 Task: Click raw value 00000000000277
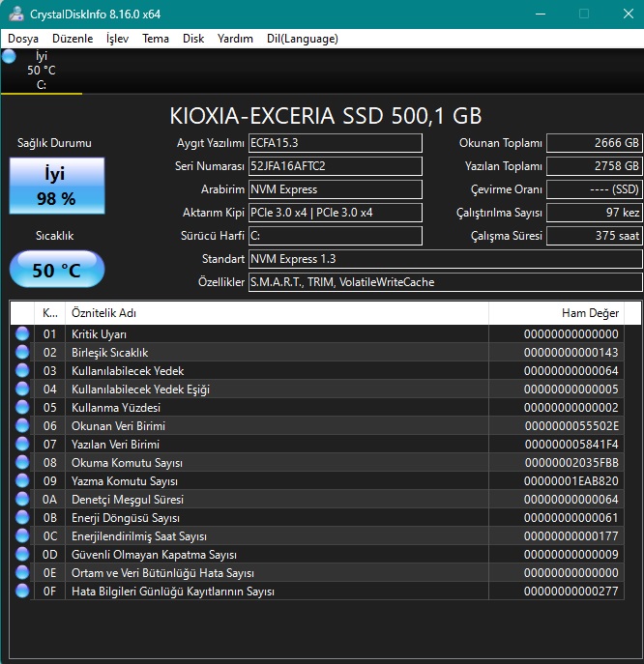coord(571,592)
